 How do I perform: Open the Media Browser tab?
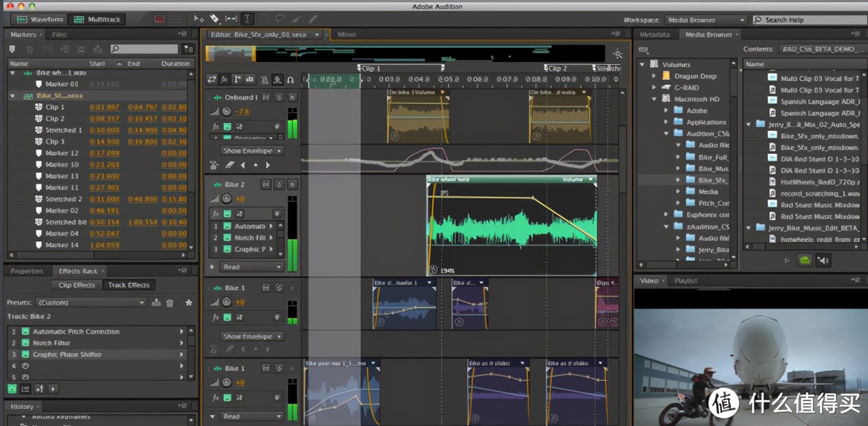click(x=708, y=34)
